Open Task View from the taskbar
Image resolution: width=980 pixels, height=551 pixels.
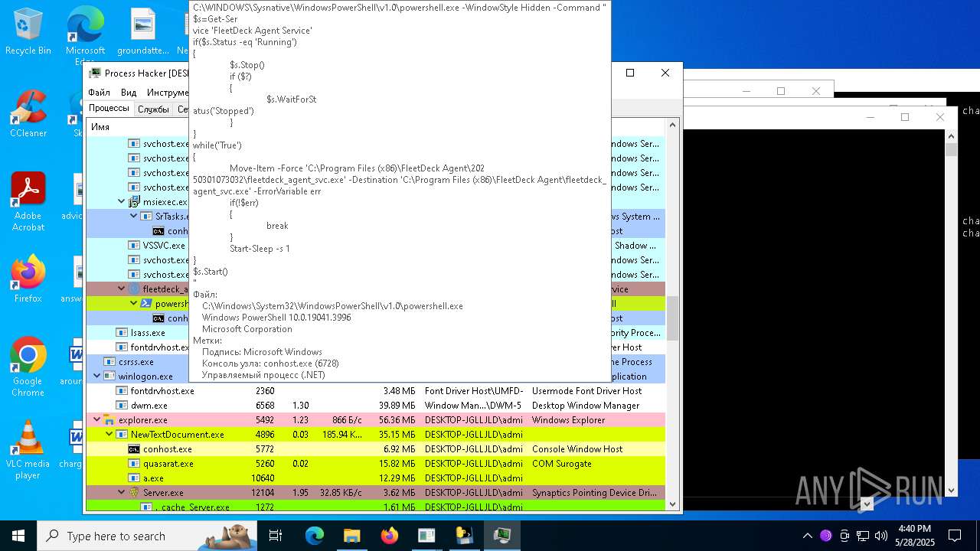click(276, 536)
